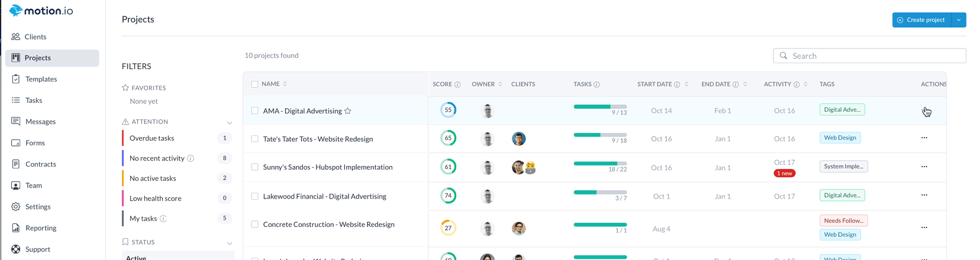Check the Concrete Construction project checkbox
This screenshot has width=980, height=260.
pyautogui.click(x=255, y=225)
